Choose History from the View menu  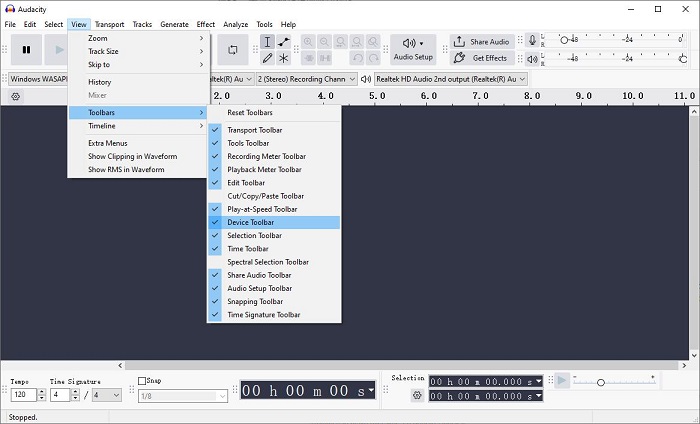138,82
